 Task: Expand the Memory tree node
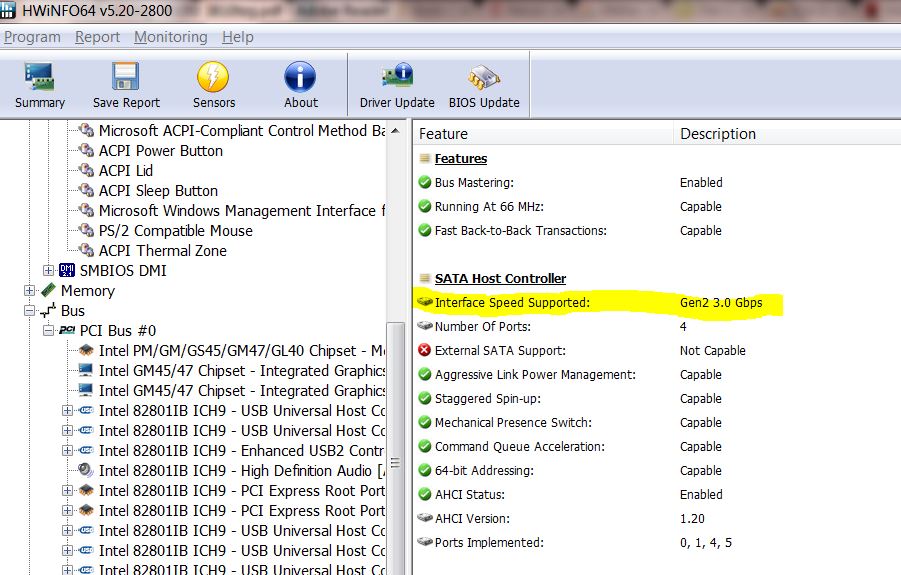pyautogui.click(x=29, y=290)
